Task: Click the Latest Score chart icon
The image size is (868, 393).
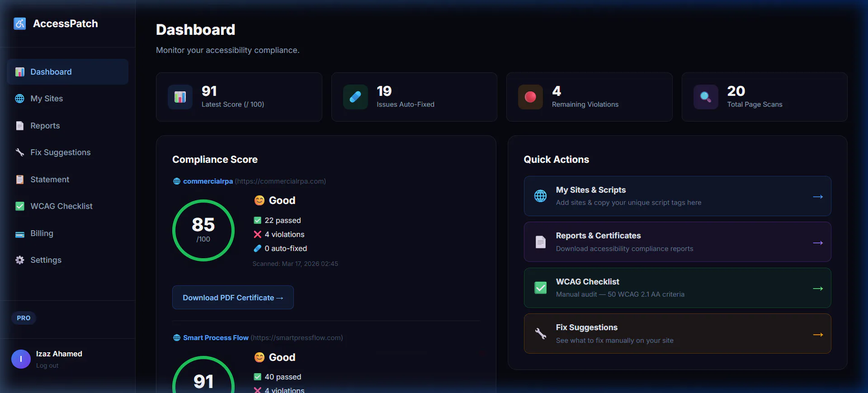Action: coord(180,97)
